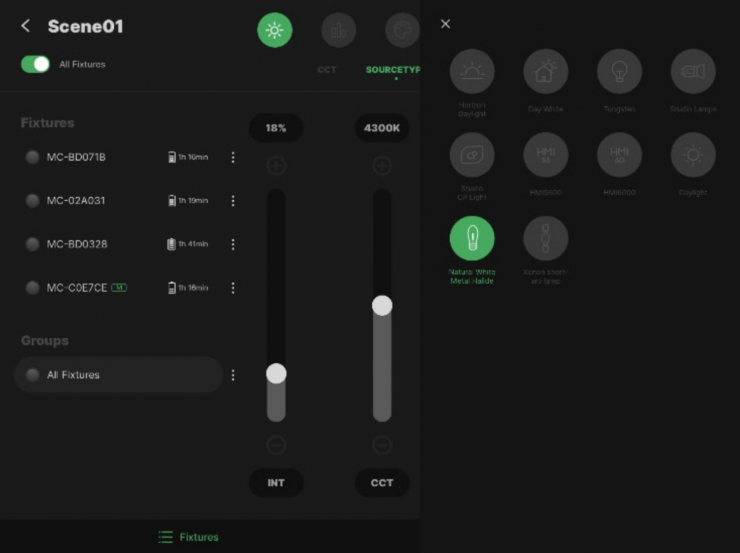This screenshot has height=553, width=740.
Task: Open the All Fixtures group options menu
Action: pyautogui.click(x=233, y=375)
